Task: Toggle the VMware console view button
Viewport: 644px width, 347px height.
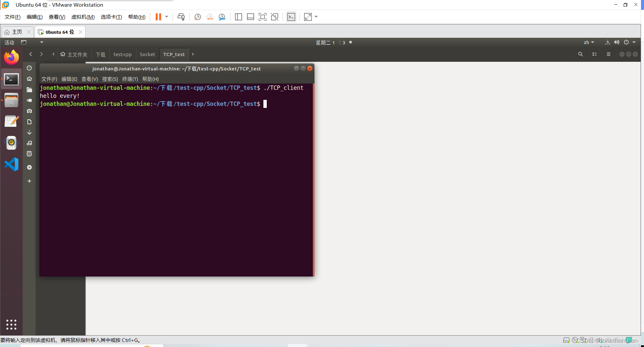Action: point(291,17)
